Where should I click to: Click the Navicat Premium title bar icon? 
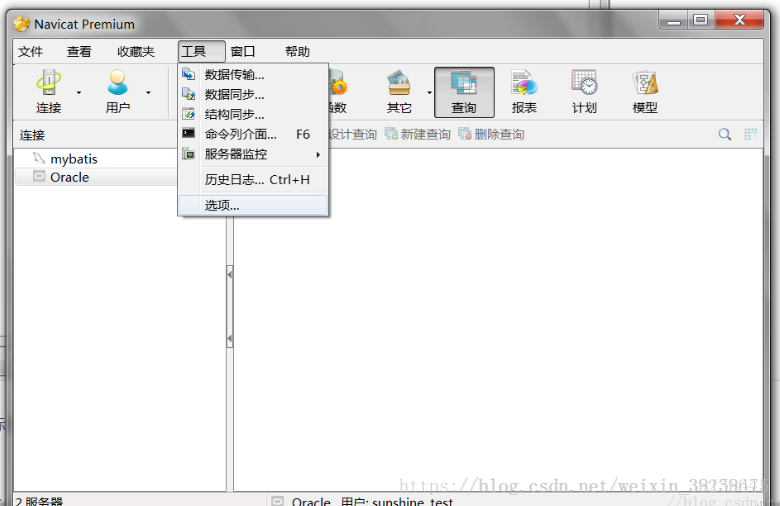point(21,24)
